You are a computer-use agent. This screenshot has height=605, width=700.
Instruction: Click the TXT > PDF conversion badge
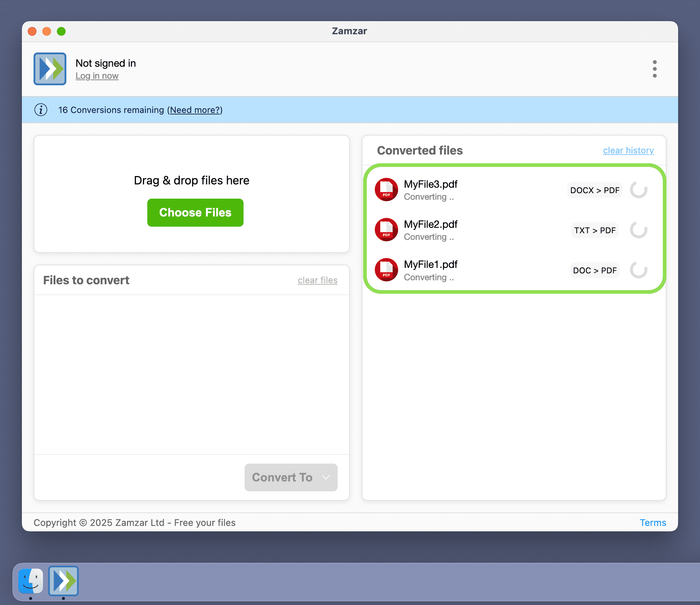594,230
